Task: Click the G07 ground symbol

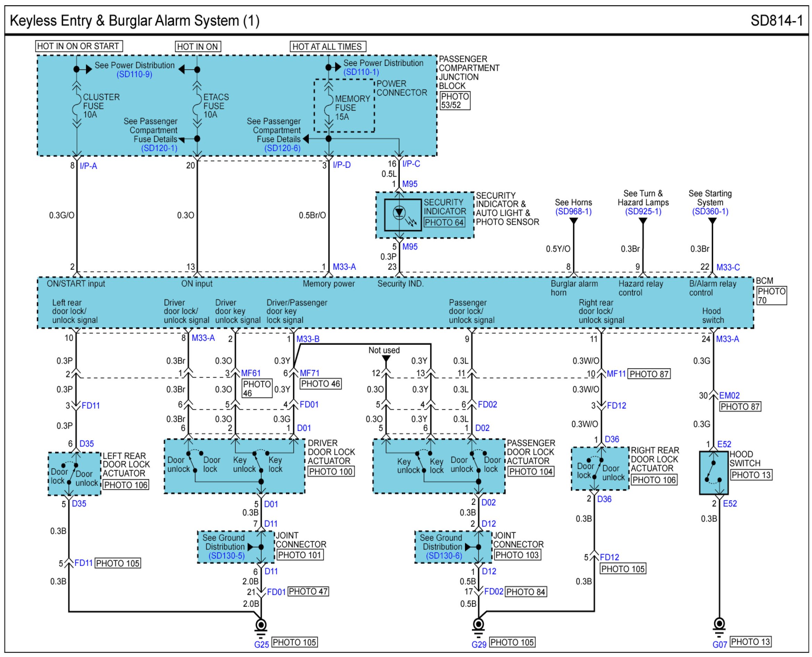Action: (x=719, y=624)
